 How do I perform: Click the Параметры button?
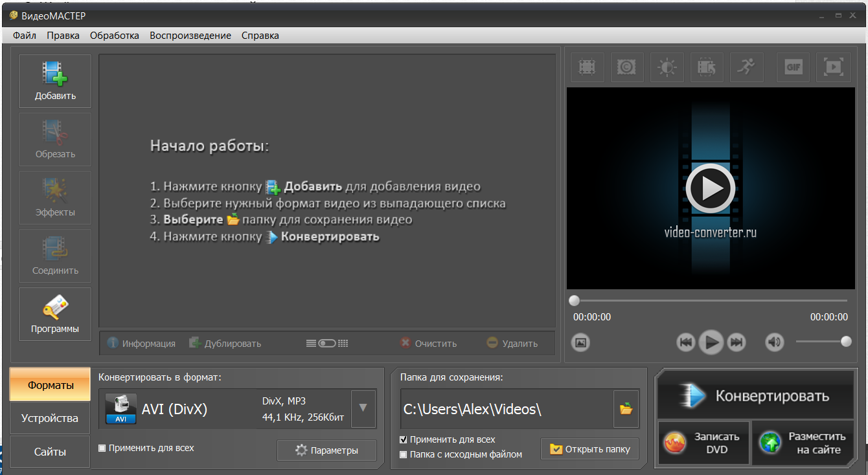[x=326, y=450]
